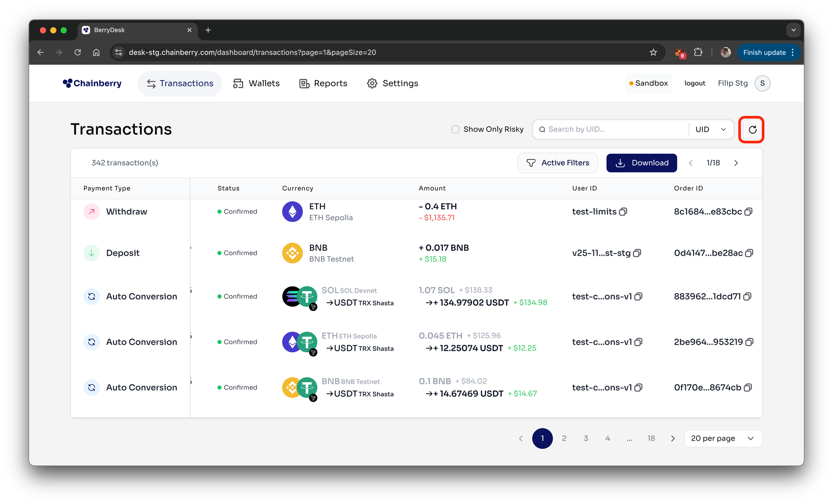833x504 pixels.
Task: Click the refresh transactions icon
Action: click(x=752, y=130)
